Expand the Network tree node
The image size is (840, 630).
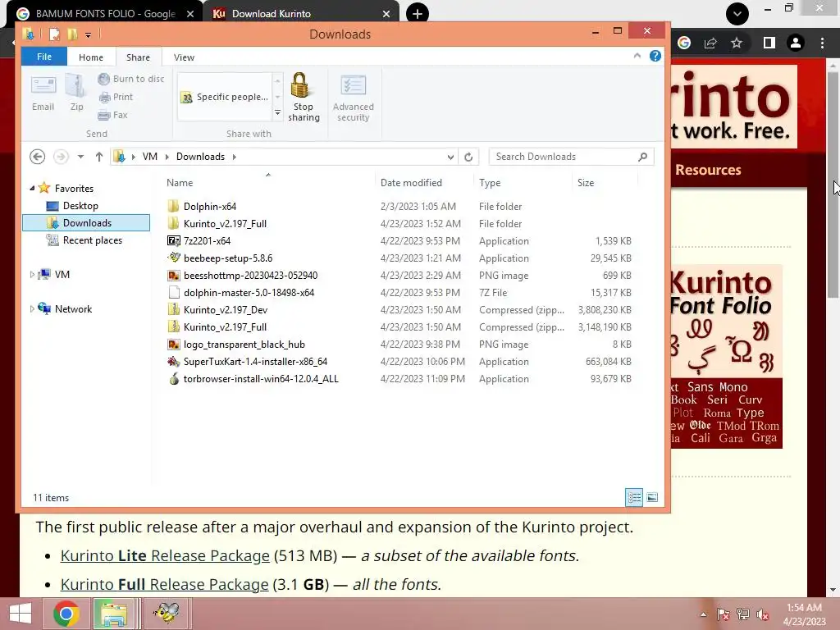click(x=32, y=308)
